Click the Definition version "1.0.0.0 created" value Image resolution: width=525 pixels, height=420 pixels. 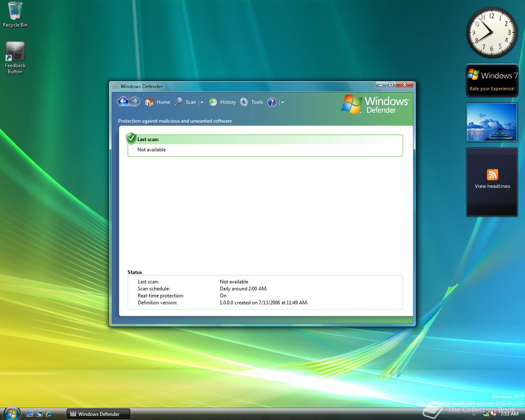point(264,303)
